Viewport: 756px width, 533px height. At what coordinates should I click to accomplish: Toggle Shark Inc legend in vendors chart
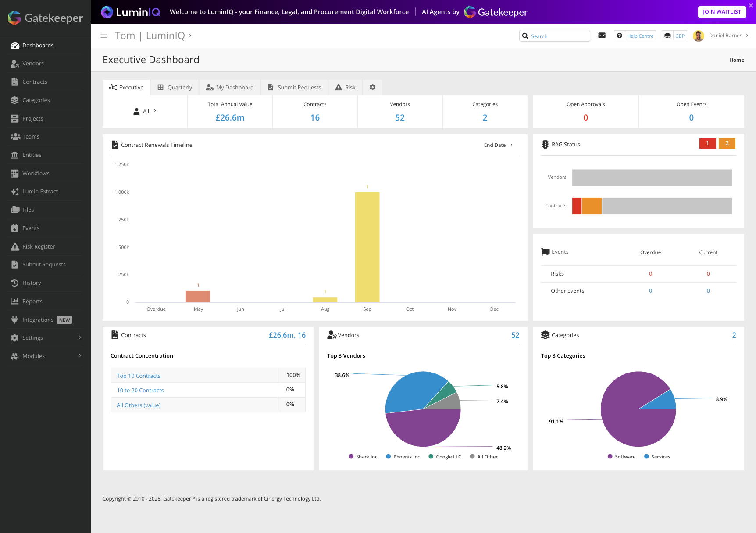tap(363, 457)
